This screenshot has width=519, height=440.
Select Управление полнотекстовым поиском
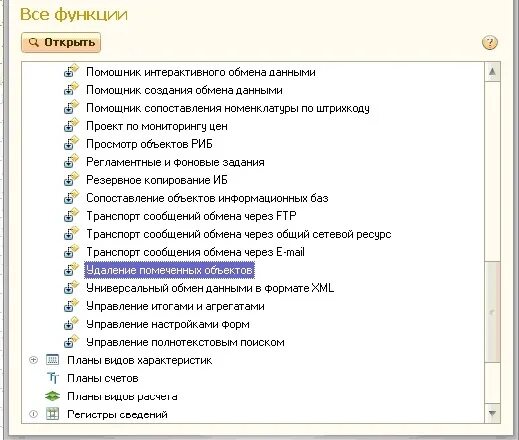click(x=185, y=342)
